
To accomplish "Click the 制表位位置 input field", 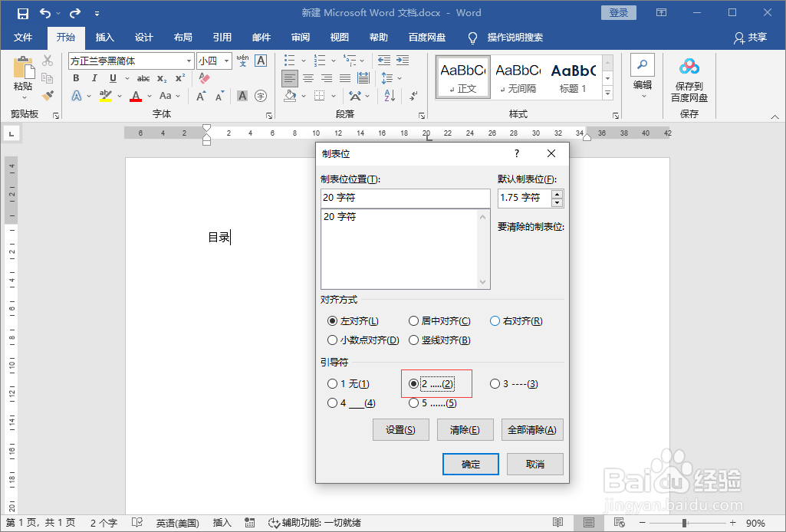I will tap(405, 198).
